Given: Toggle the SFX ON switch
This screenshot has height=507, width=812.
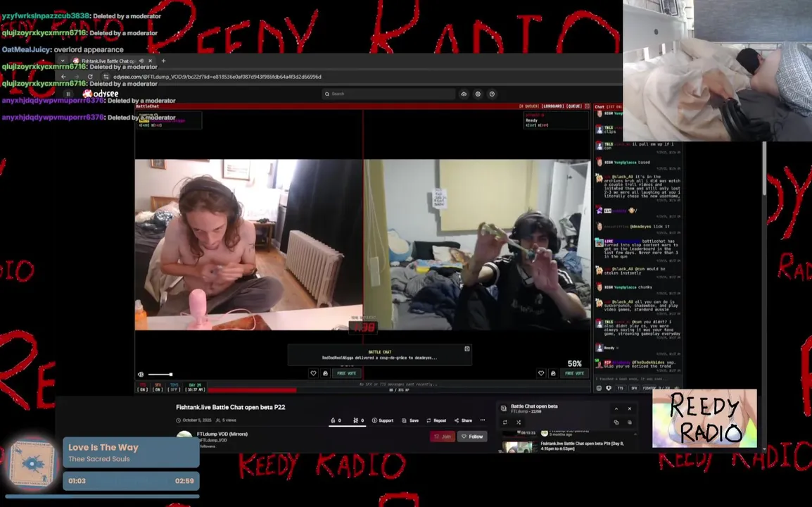Looking at the screenshot, I should [158, 388].
